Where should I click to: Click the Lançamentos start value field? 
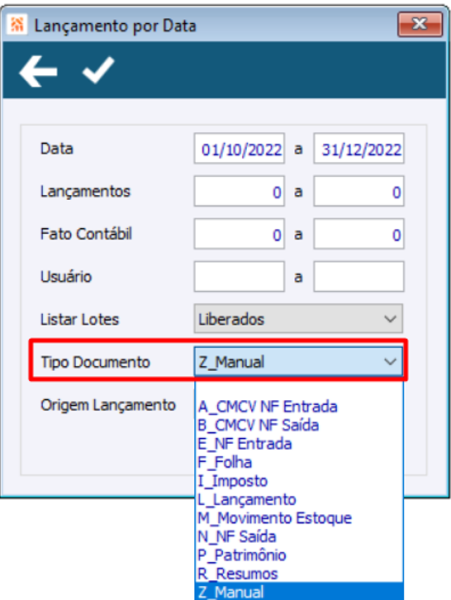[x=239, y=191]
